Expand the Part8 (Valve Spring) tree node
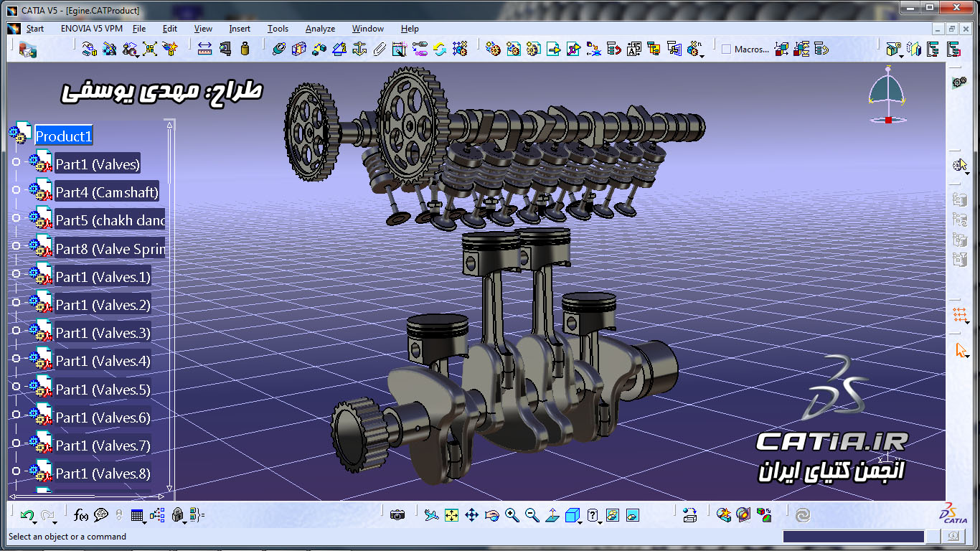This screenshot has width=980, height=551. point(17,246)
